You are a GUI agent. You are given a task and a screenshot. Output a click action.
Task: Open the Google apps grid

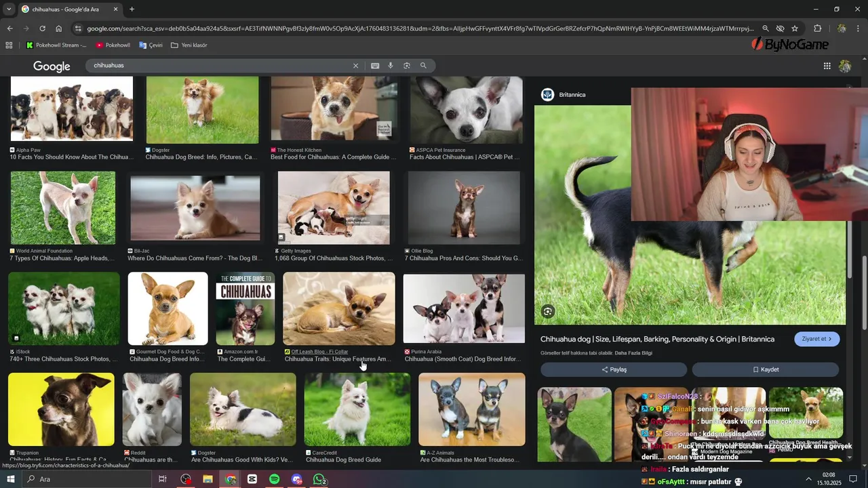coord(827,66)
